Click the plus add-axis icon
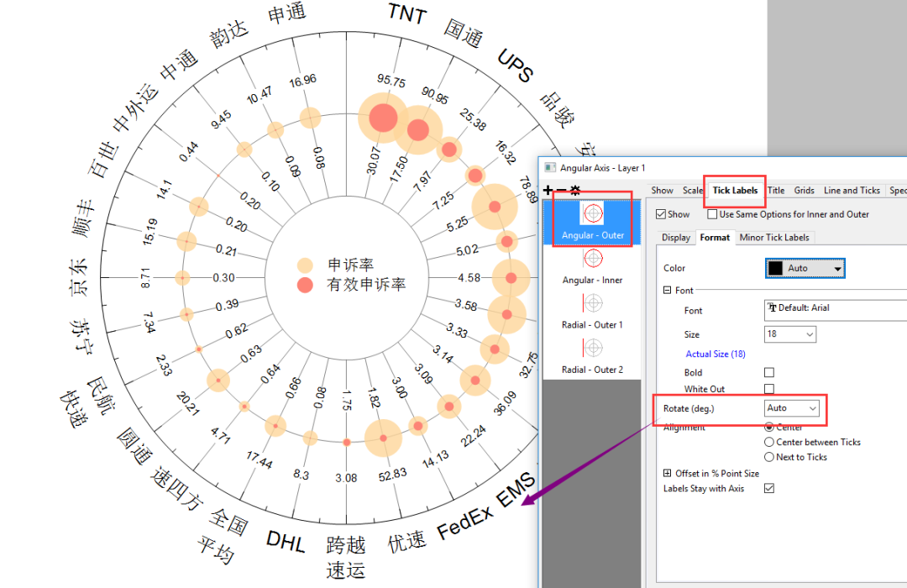907x588 pixels. [548, 190]
